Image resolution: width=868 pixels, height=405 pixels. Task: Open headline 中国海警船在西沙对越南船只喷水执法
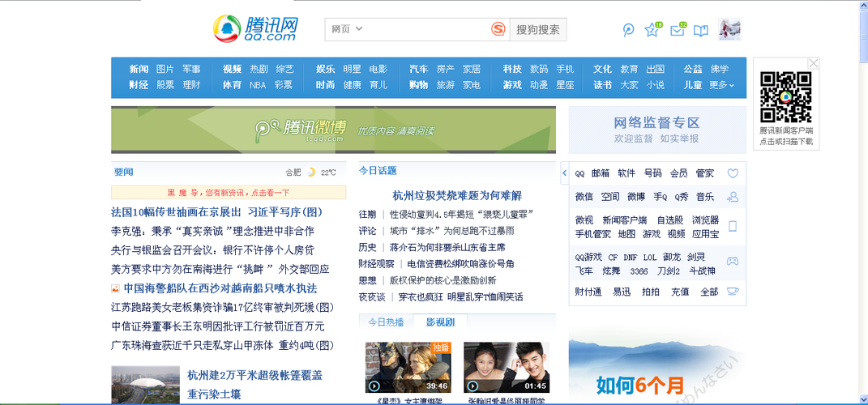click(220, 288)
